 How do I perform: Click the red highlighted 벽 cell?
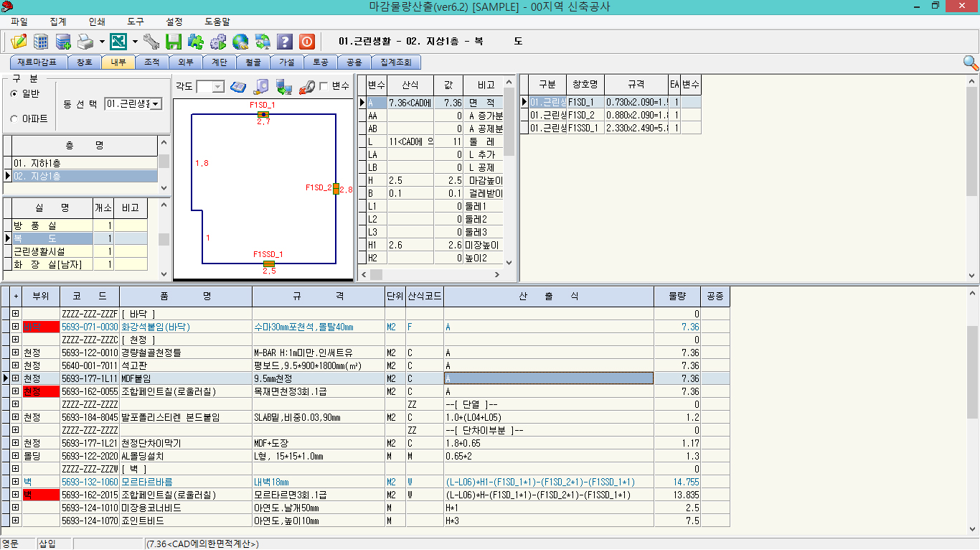[x=41, y=495]
